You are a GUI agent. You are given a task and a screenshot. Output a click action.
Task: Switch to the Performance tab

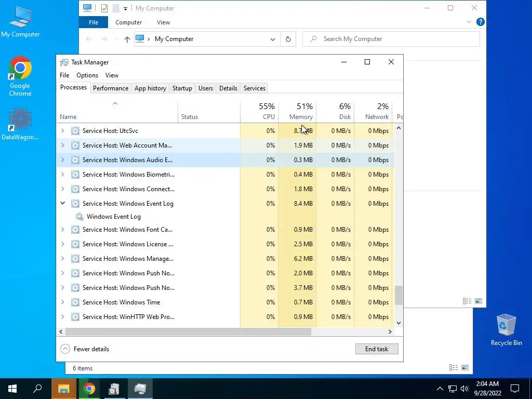point(111,88)
